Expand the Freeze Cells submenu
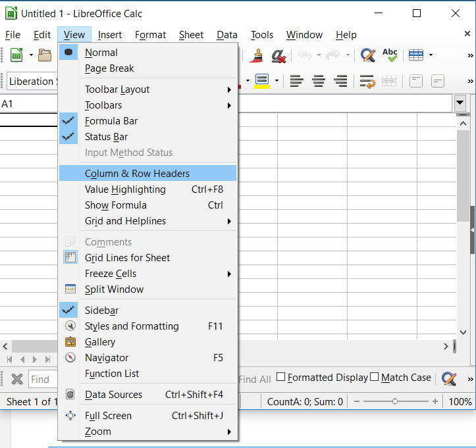This screenshot has height=448, width=476. (147, 273)
